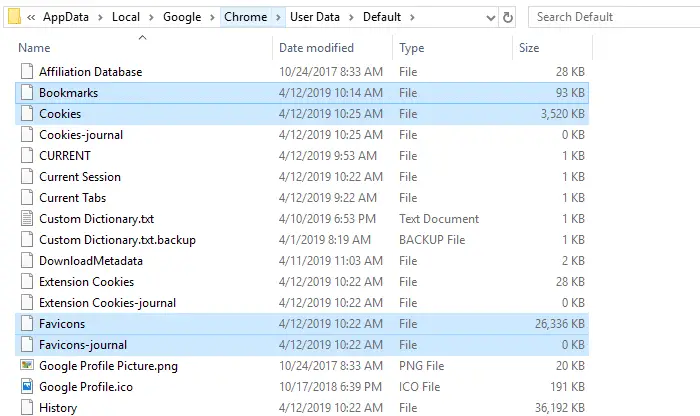Click the History file icon

[x=27, y=407]
